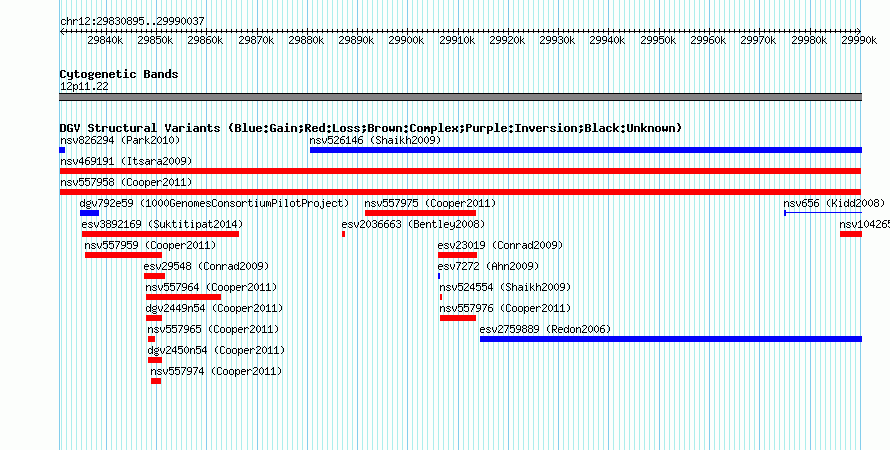Click the DGV Structural Variants track title

coord(370,128)
